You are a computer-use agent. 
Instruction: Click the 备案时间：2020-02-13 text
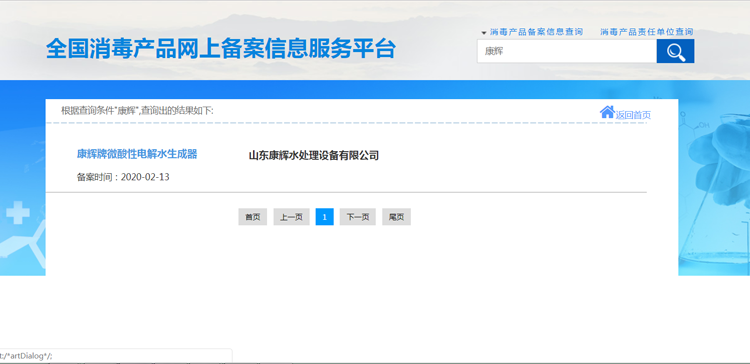123,177
